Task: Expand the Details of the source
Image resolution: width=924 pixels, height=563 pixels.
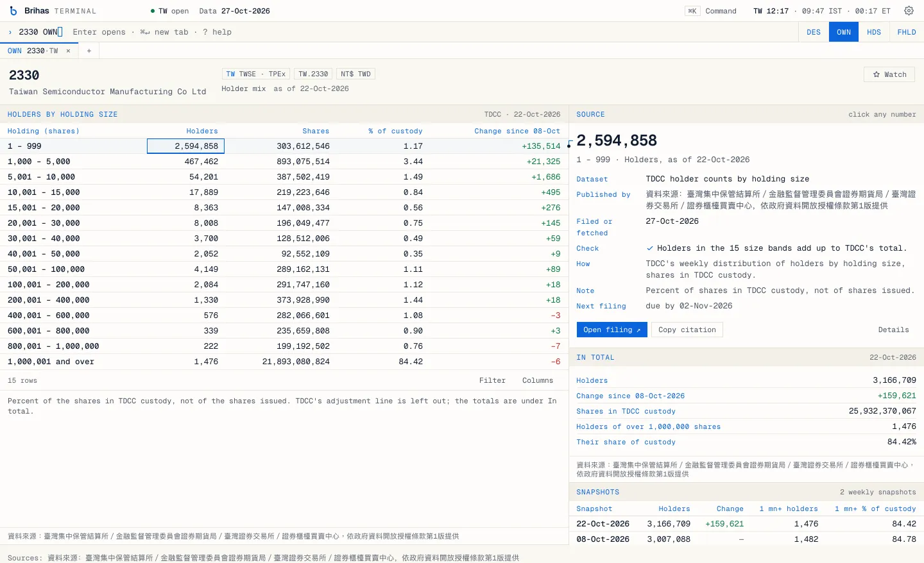Action: click(893, 330)
